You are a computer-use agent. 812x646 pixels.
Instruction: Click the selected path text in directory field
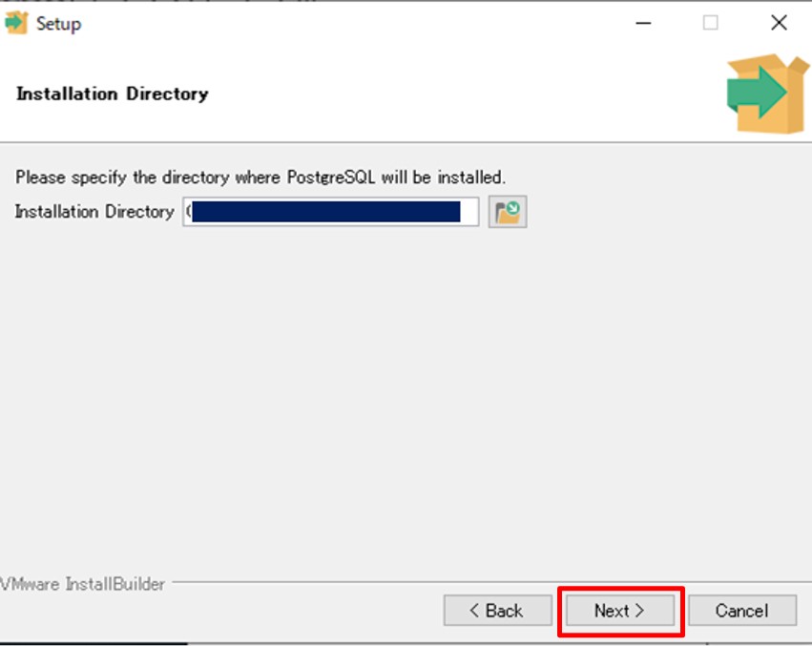(x=324, y=212)
